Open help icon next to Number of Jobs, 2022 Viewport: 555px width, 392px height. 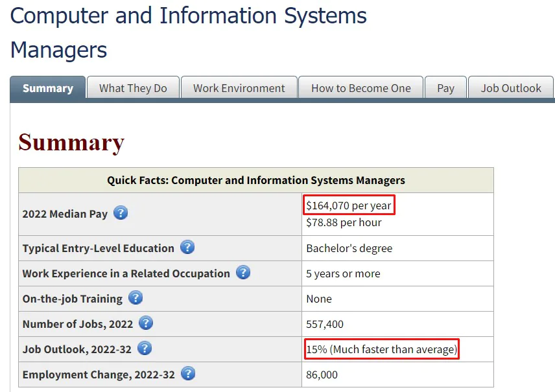[x=146, y=323]
